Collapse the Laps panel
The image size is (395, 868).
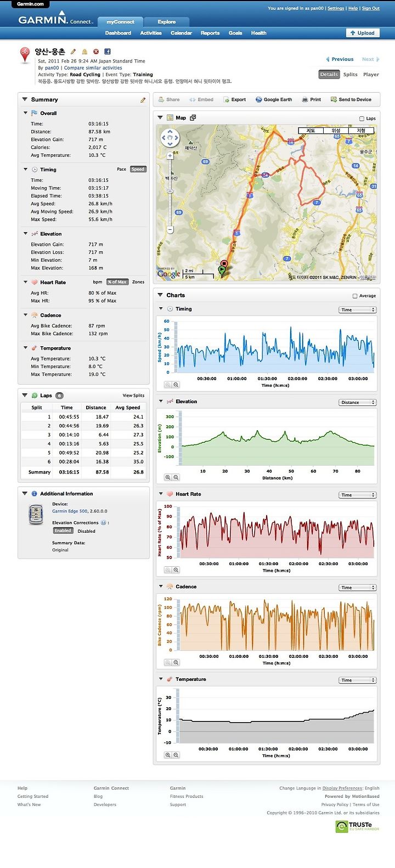(25, 395)
